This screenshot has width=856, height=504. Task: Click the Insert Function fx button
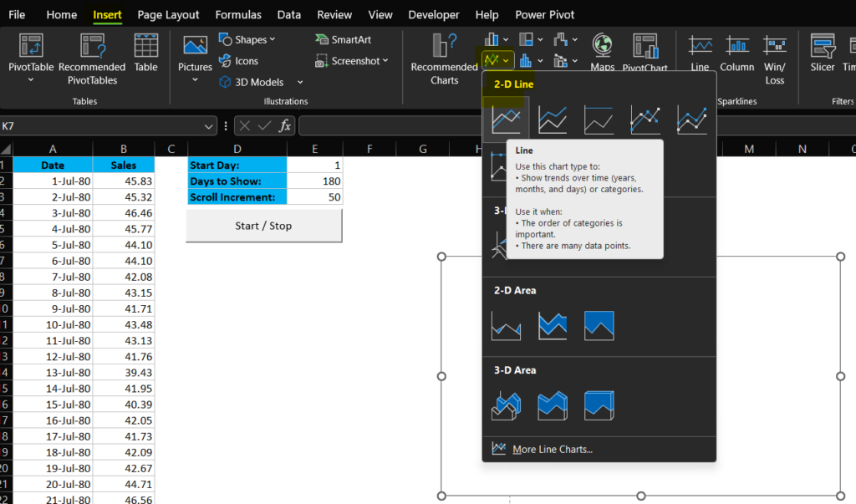284,126
